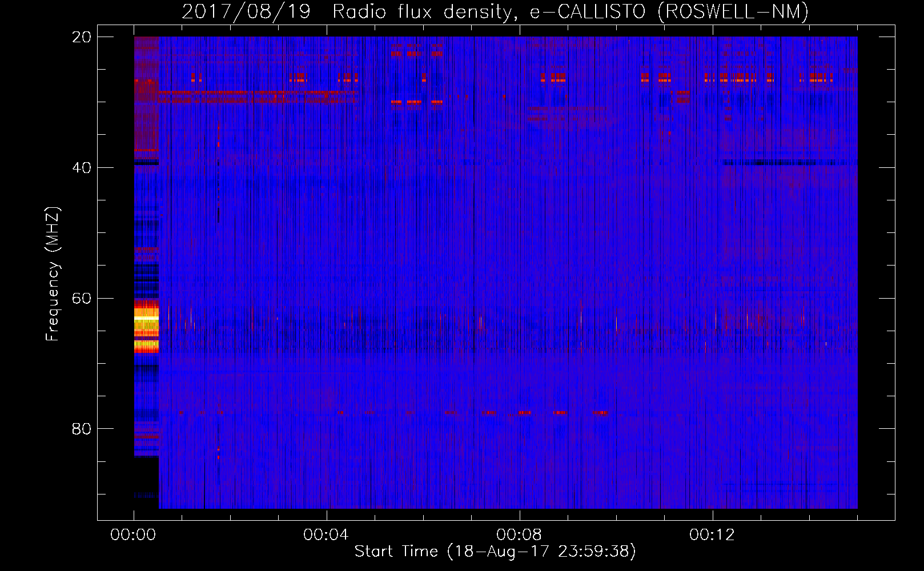This screenshot has height=571, width=924.
Task: Click the '00:04' time tick label
Action: (326, 535)
